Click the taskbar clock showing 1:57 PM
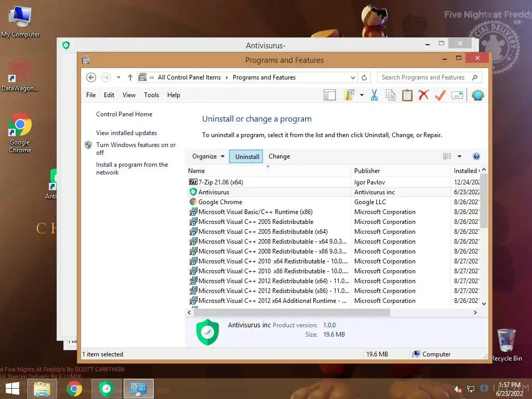The image size is (532, 399). [509, 389]
